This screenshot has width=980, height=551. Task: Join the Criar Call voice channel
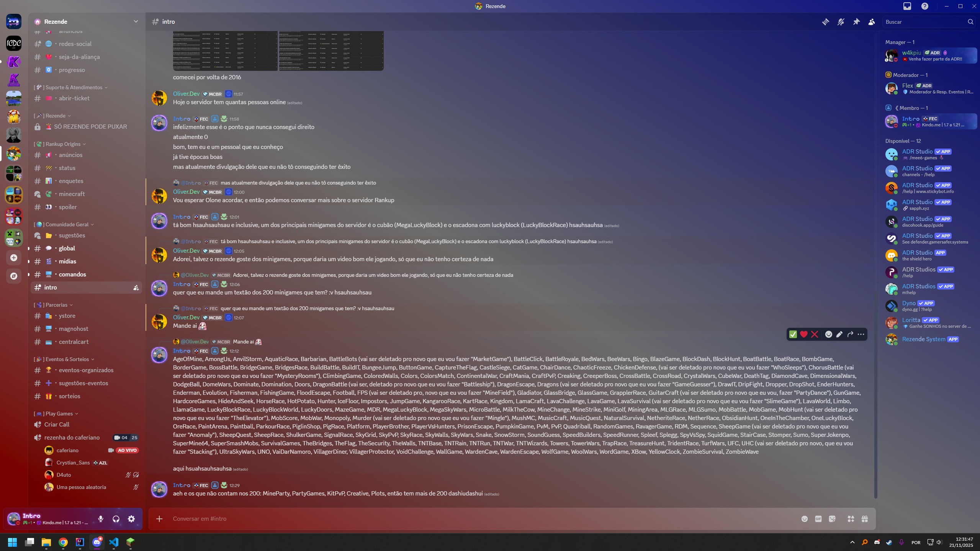57,425
